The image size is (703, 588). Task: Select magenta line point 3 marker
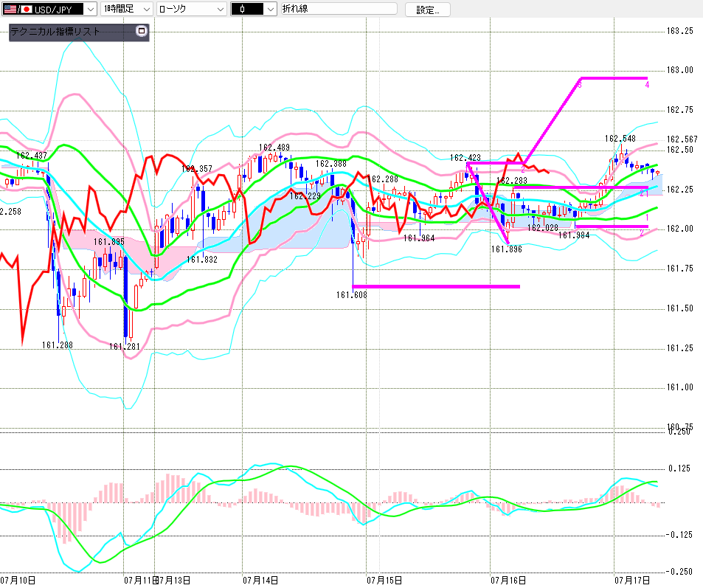click(580, 84)
